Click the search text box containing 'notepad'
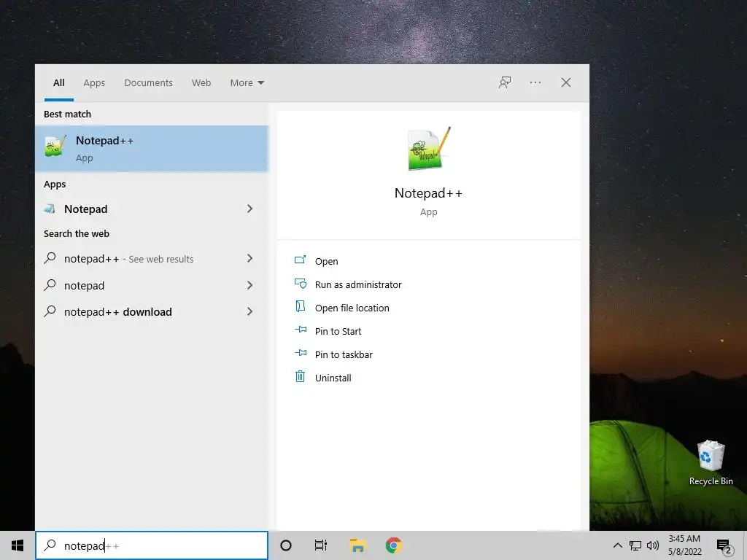Image resolution: width=747 pixels, height=560 pixels. (x=152, y=545)
